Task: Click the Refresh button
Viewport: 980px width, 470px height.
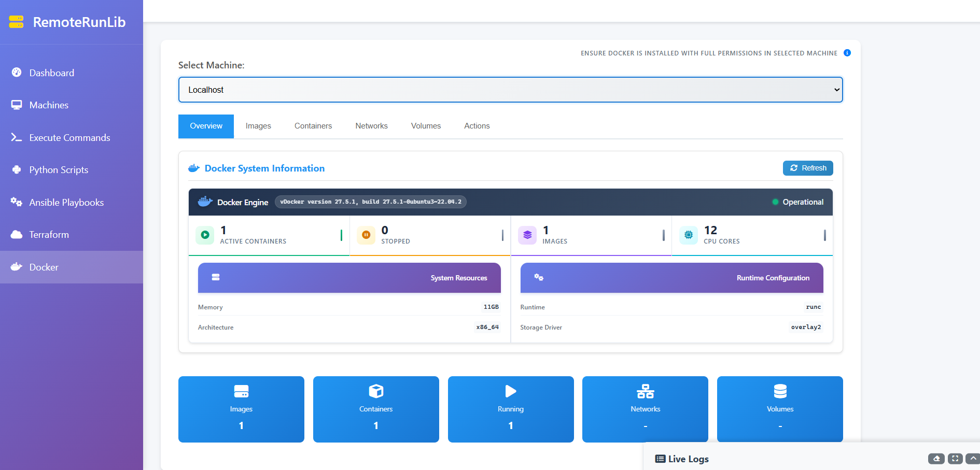Action: 808,168
